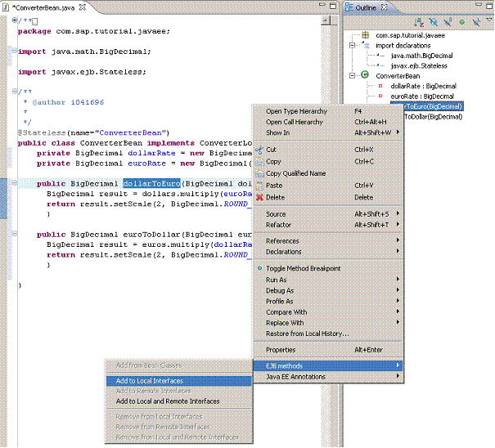The width and height of the screenshot is (495, 448).
Task: Toggle the Hide Fields icon in Outline
Action: [434, 23]
